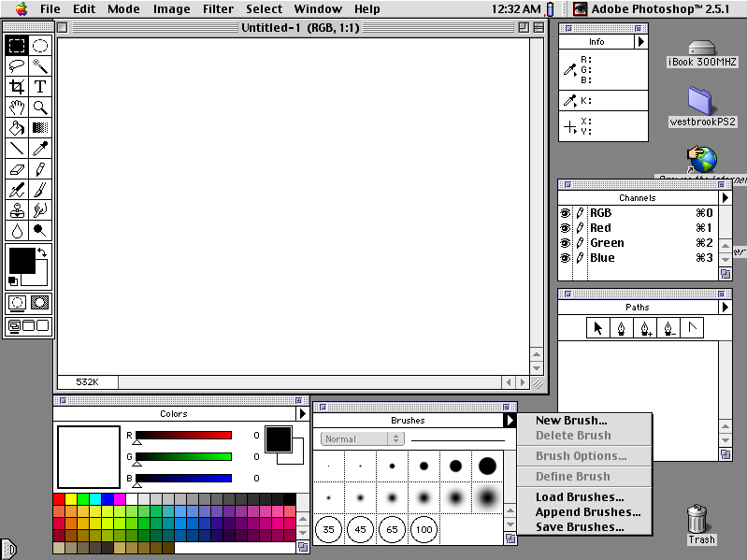The image size is (747, 560).
Task: Pick the 100-pixel brush preset
Action: click(424, 529)
